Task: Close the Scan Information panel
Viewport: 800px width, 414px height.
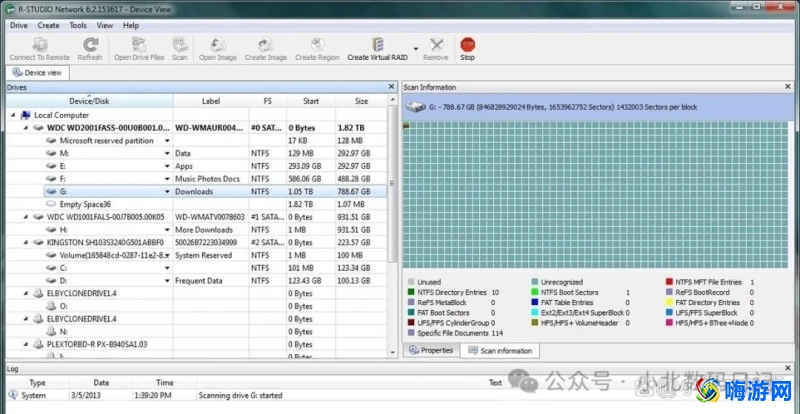Action: 788,87
